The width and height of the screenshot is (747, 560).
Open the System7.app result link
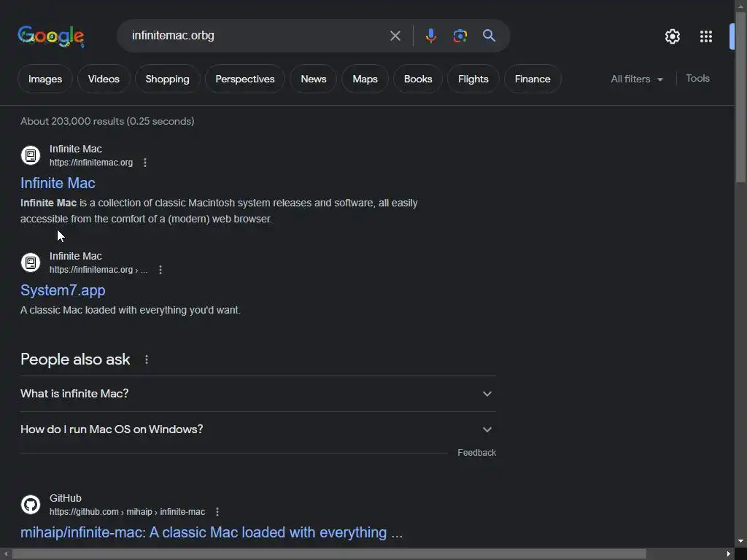click(63, 290)
